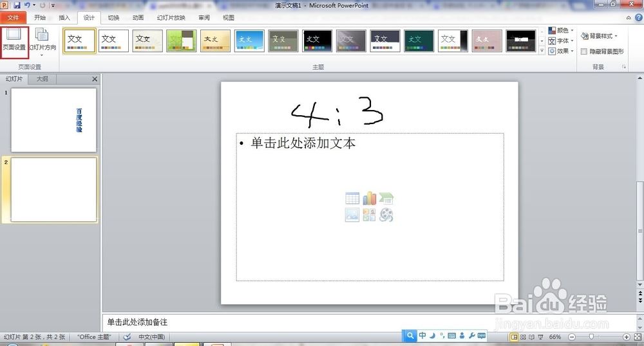
Task: Click the Insert Chart placeholder icon
Action: point(369,199)
